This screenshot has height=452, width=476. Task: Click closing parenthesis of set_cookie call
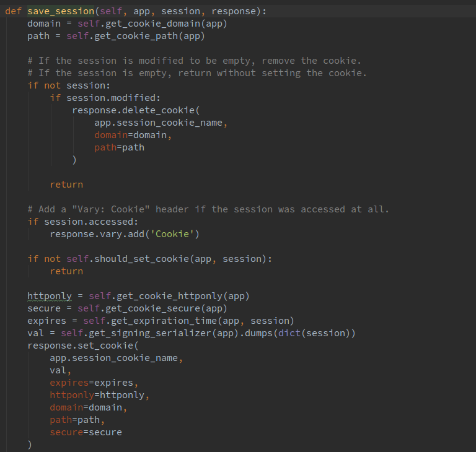[30, 445]
